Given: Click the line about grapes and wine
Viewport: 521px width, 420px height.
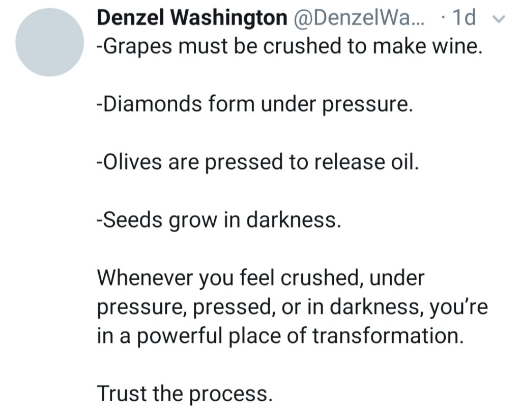Looking at the screenshot, I should (290, 46).
